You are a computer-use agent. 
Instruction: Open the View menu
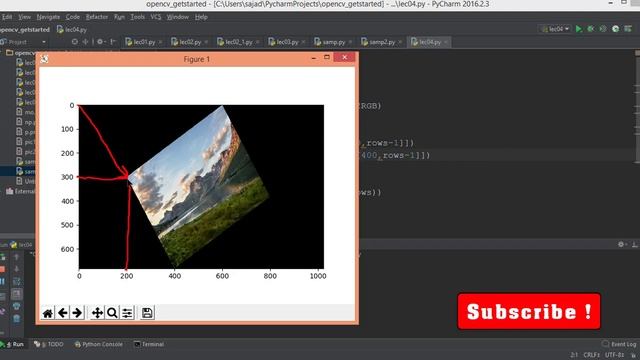pyautogui.click(x=24, y=17)
